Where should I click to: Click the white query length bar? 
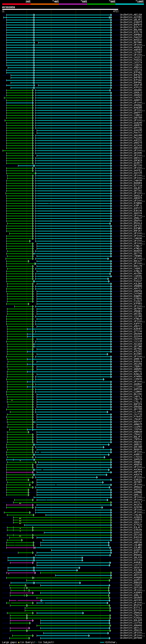pos(60,10)
